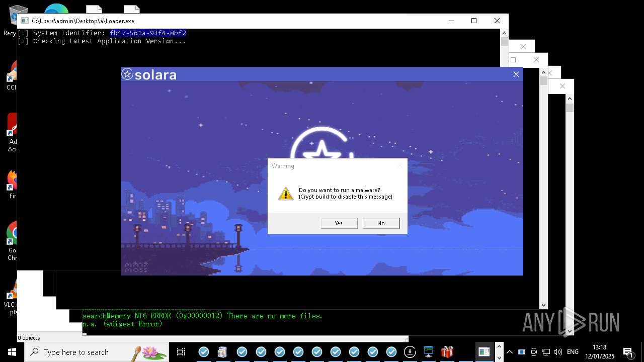Minimize the Loader.exe console window
Screen dimensions: 644x362
[451, 21]
